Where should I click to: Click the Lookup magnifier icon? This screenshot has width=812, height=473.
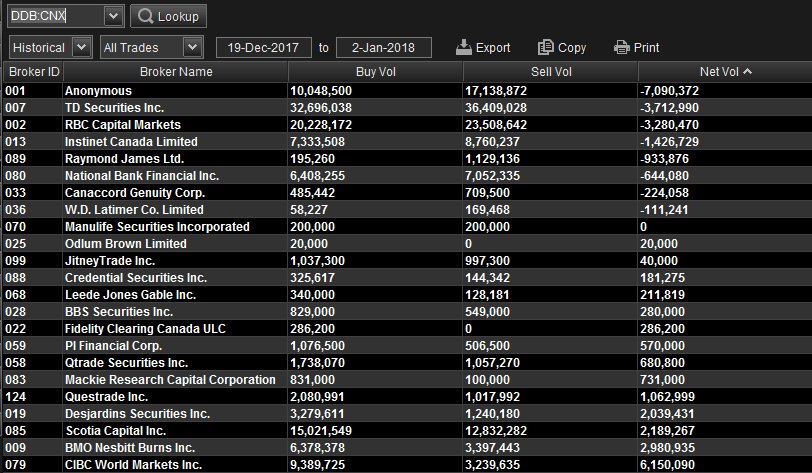coord(146,16)
